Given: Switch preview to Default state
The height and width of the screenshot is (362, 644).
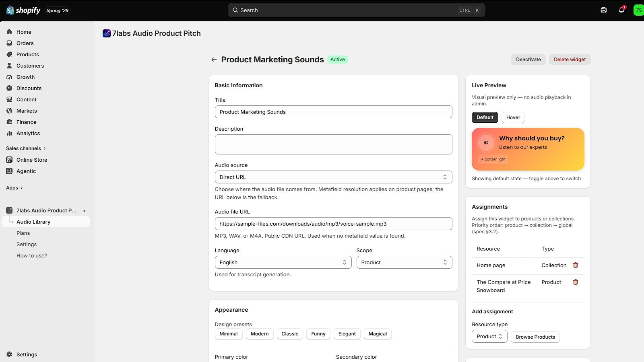Looking at the screenshot, I should (485, 117).
